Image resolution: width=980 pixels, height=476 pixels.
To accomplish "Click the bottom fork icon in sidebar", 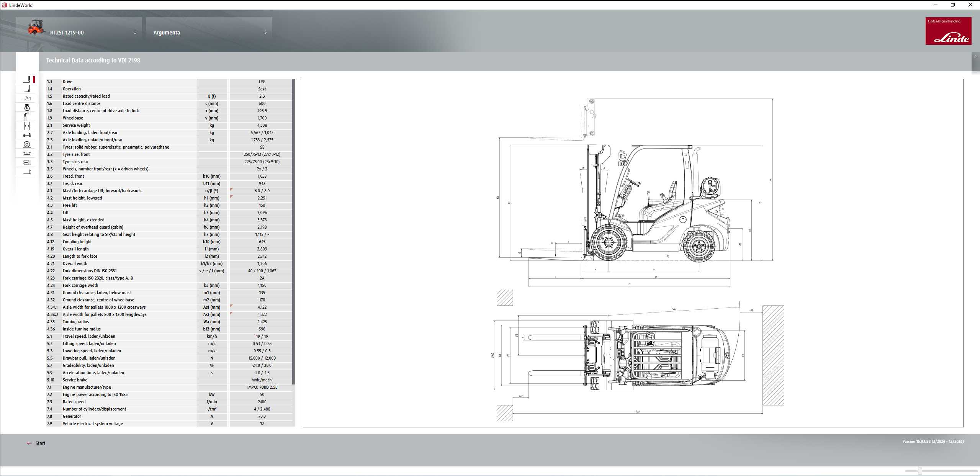I will tap(27, 172).
